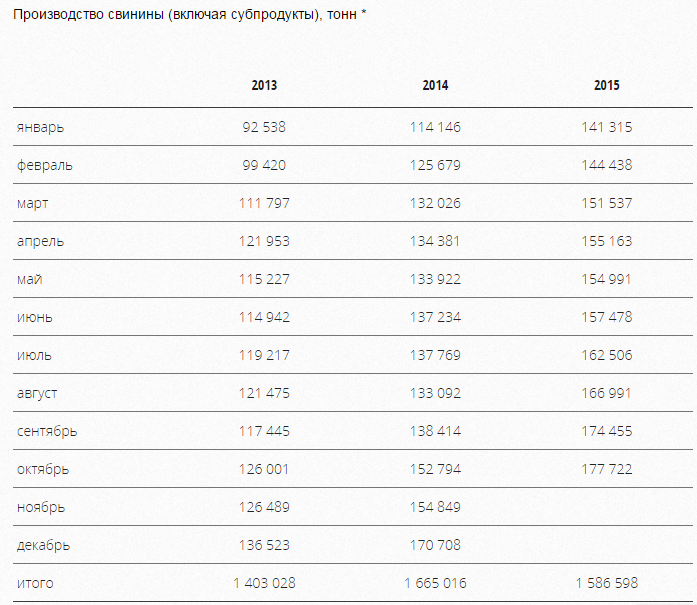Click the February 2014 value 125 679
This screenshot has width=697, height=605.
coord(435,165)
